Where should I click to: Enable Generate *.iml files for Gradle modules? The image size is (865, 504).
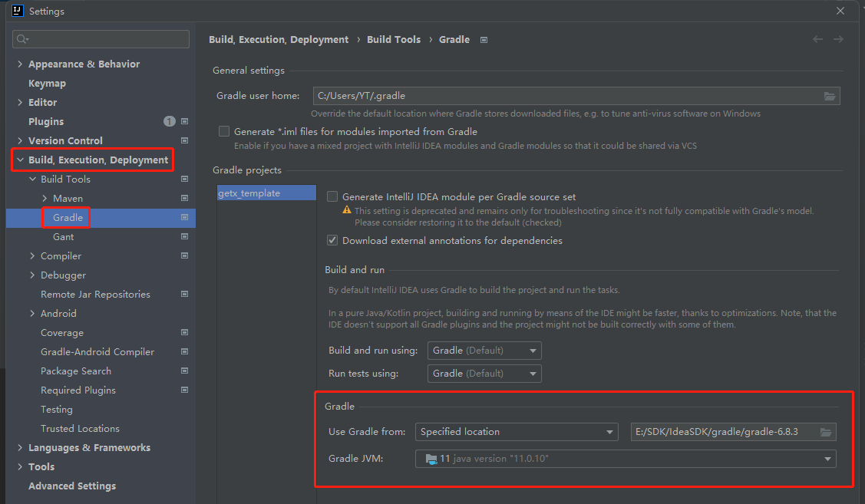coord(224,131)
